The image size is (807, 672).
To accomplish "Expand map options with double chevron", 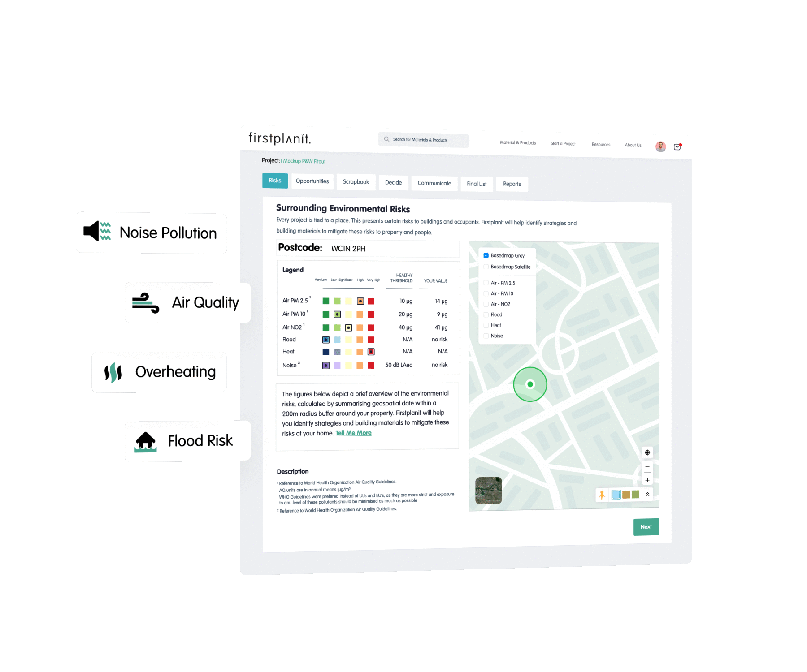I will (x=647, y=495).
